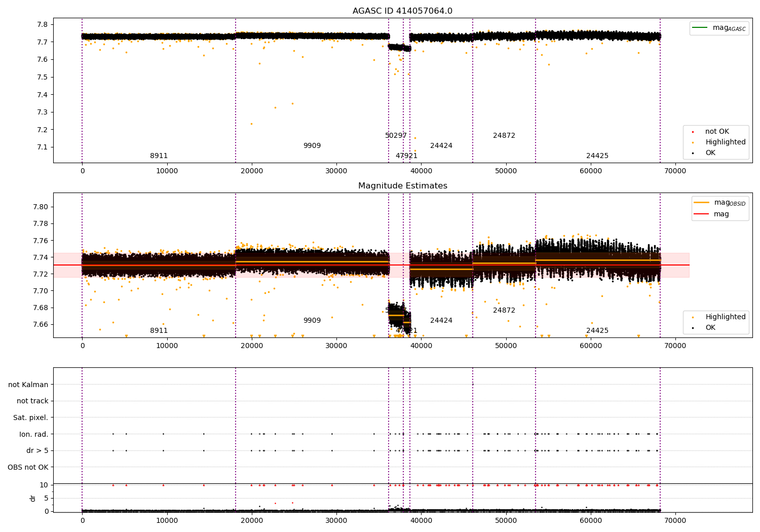Click x-axis tick 50000 in the dr plot
The image size is (760, 532).
506,520
